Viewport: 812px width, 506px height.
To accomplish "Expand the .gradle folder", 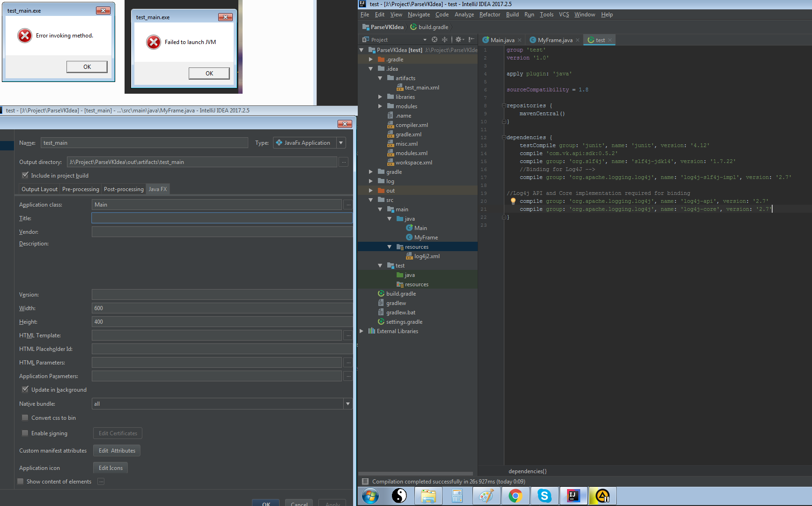I will (x=370, y=60).
